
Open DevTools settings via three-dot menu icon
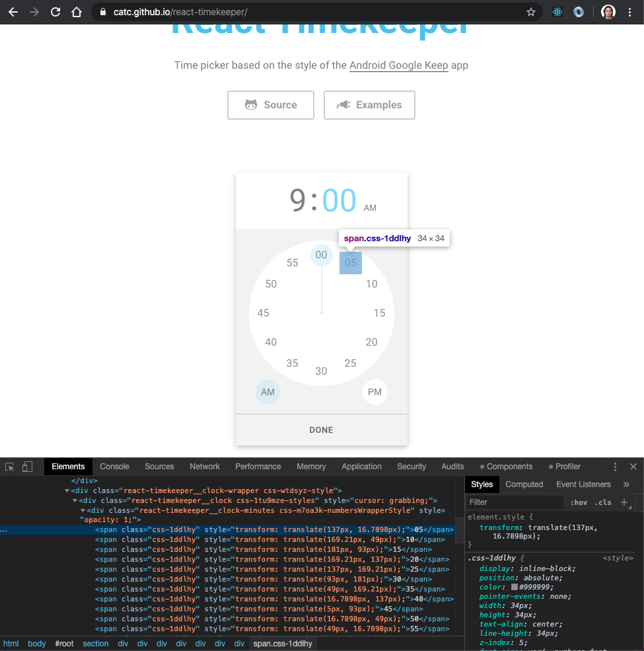[615, 466]
